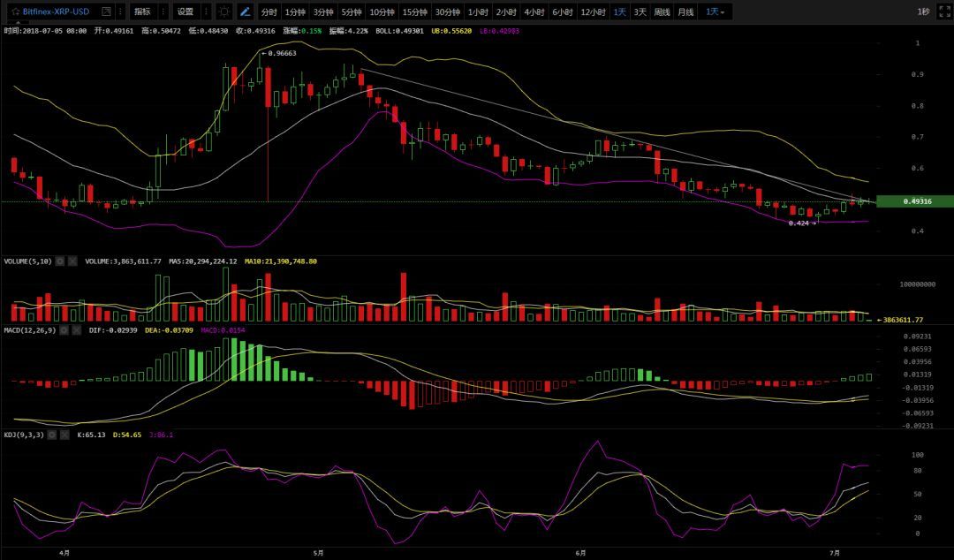Image resolution: width=954 pixels, height=560 pixels.
Task: Click the MACD(12,26,9) indicator title
Action: [x=28, y=330]
